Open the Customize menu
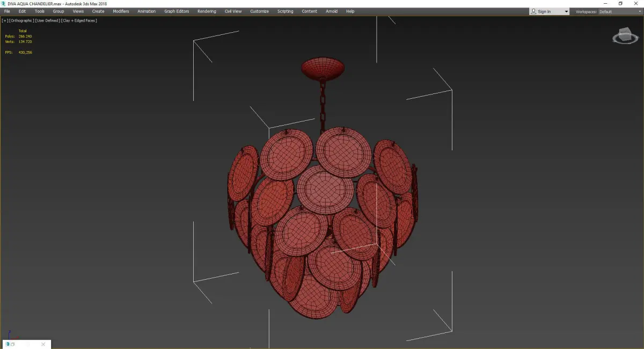Image resolution: width=644 pixels, height=349 pixels. click(x=259, y=11)
